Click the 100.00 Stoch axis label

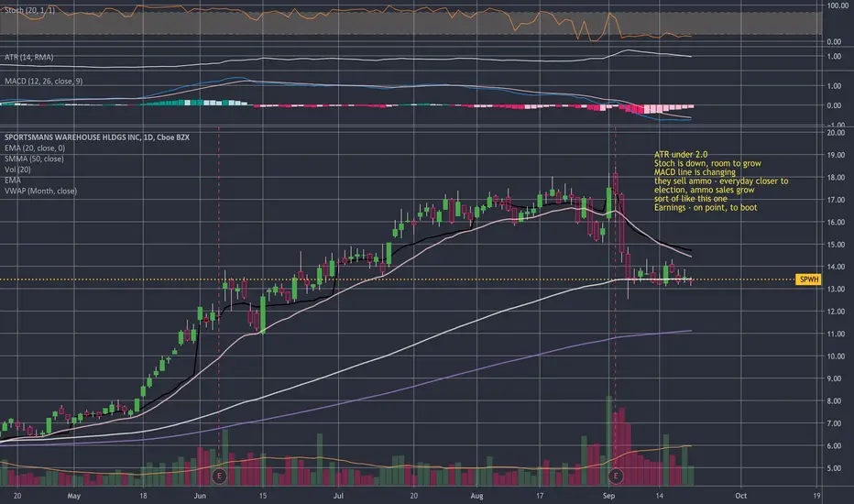pyautogui.click(x=838, y=6)
